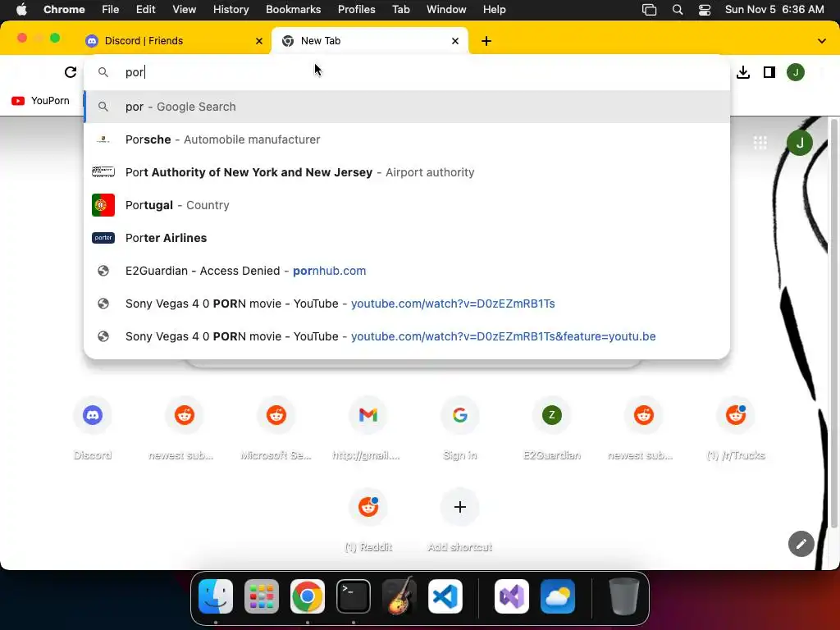Choose the Porter Airlines suggestion

tap(407, 238)
